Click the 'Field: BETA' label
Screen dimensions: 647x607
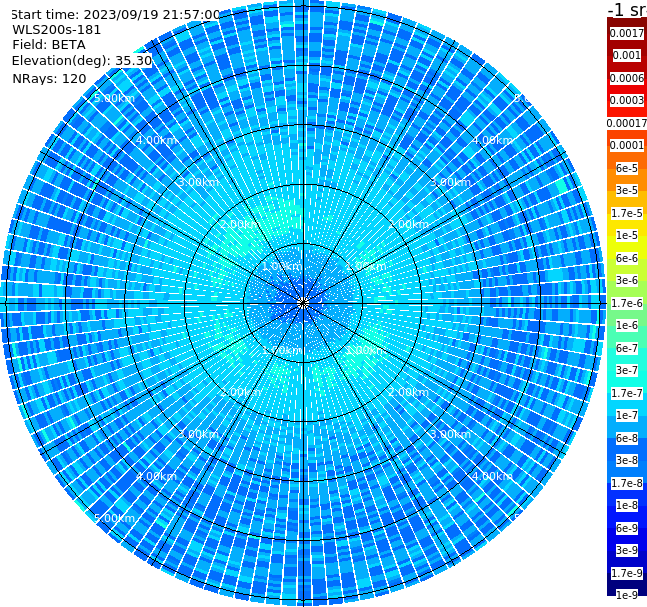(49, 45)
